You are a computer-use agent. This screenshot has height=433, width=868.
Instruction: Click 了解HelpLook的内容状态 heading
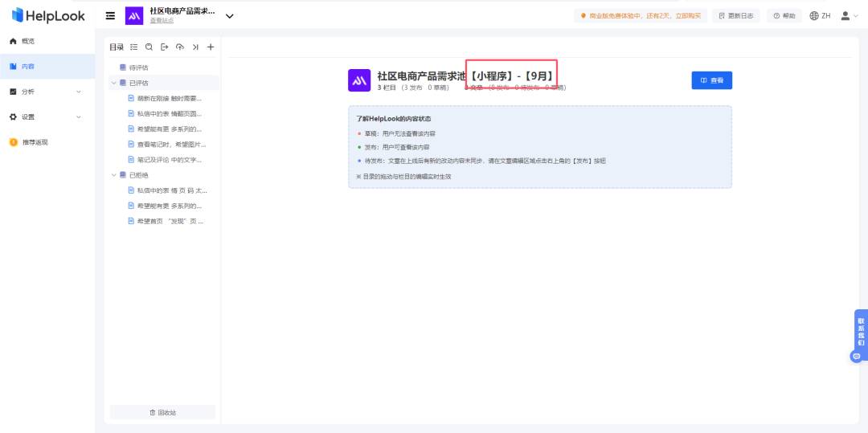(394, 119)
